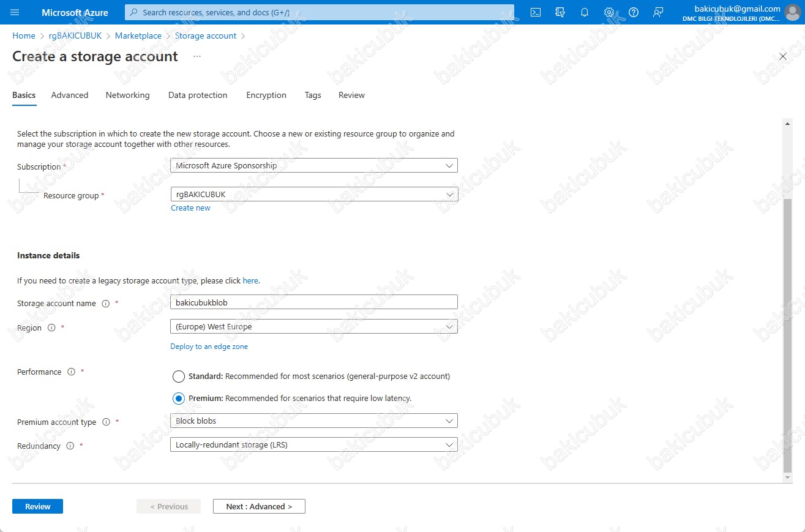Open the account avatar menu
805x532 pixels.
792,12
